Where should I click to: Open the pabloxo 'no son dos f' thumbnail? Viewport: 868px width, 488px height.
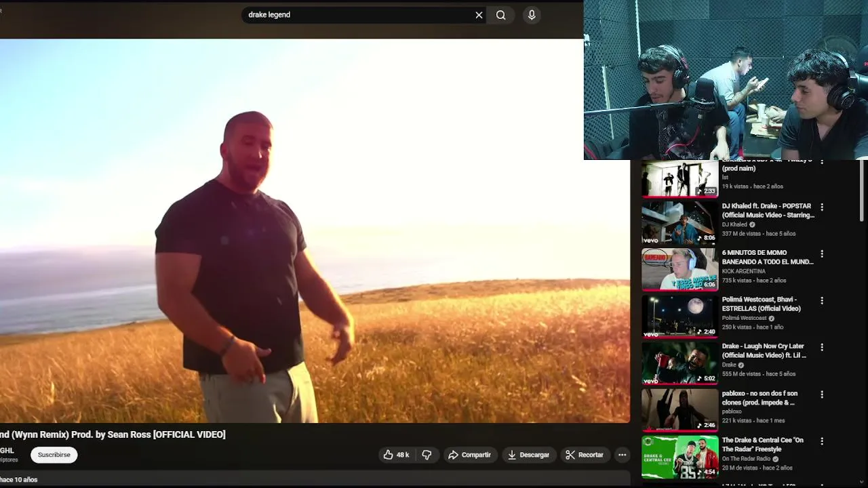coord(679,410)
